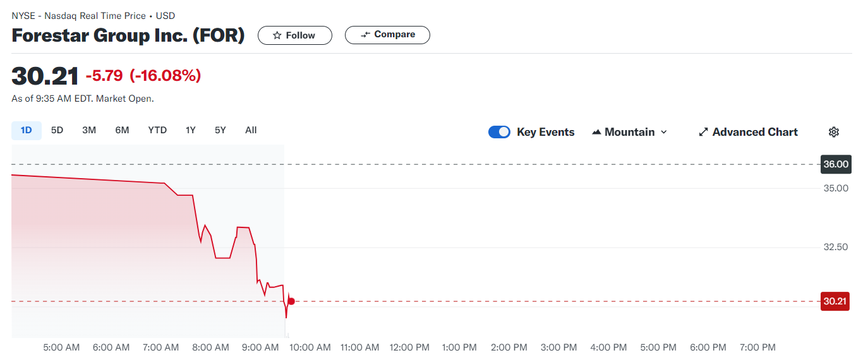Viewport: 868px width, 360px height.
Task: Show the 6M price history
Action: [122, 130]
